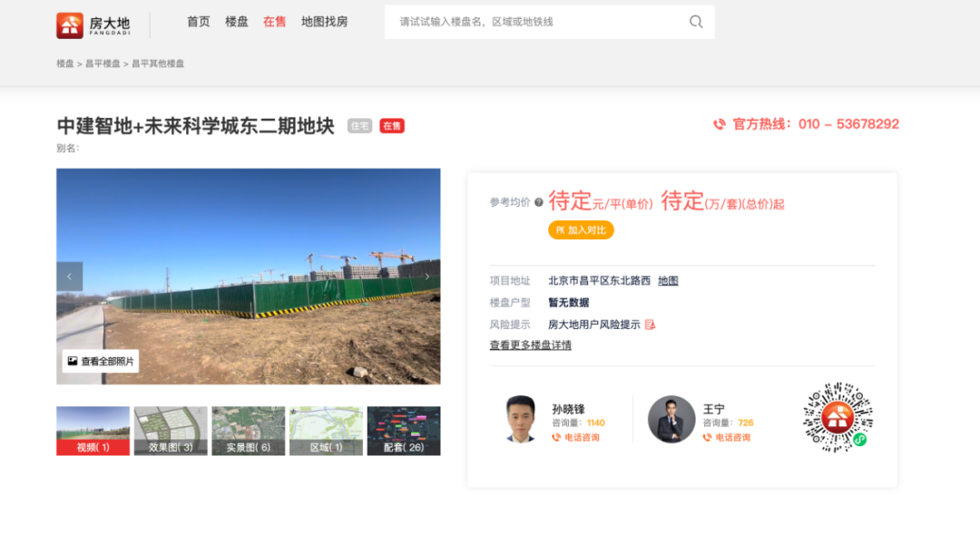980x534 pixels.
Task: Click phone icon under 王宁
Action: [x=708, y=438]
